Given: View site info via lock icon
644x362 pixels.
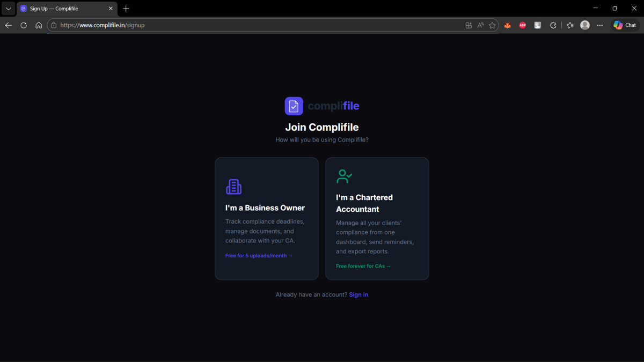Looking at the screenshot, I should pyautogui.click(x=54, y=25).
